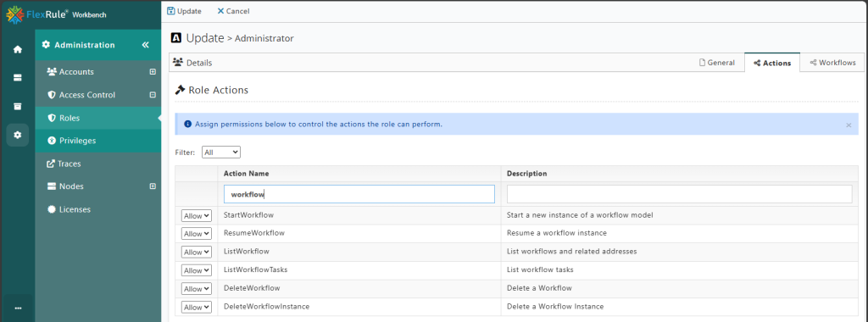This screenshot has height=322, width=868.
Task: Click the Role Actions gavel icon
Action: coord(180,90)
